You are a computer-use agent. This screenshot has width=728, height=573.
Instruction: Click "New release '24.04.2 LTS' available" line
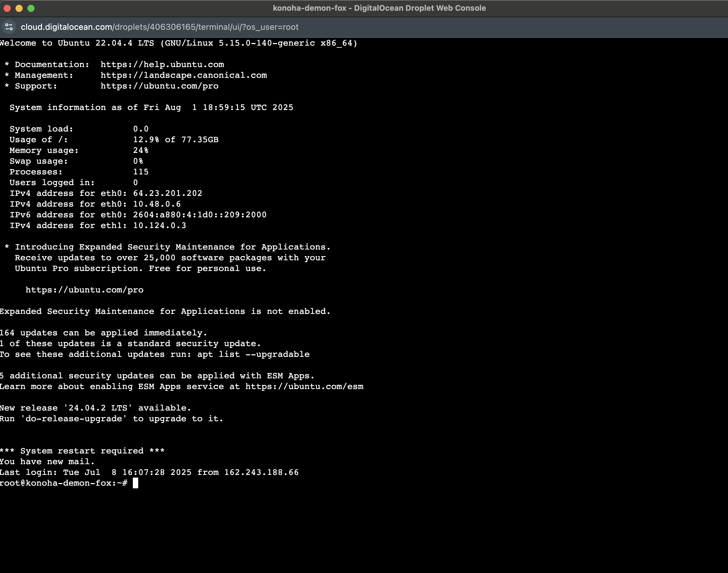click(x=96, y=408)
